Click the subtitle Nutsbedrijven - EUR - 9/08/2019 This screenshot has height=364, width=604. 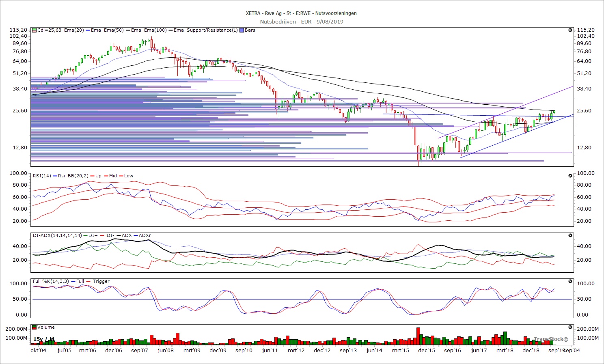coord(302,22)
